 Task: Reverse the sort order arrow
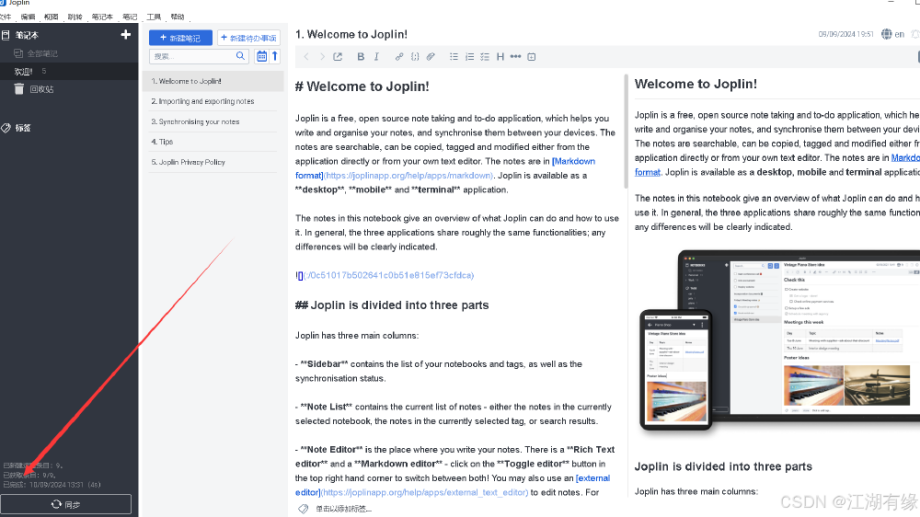tap(275, 56)
